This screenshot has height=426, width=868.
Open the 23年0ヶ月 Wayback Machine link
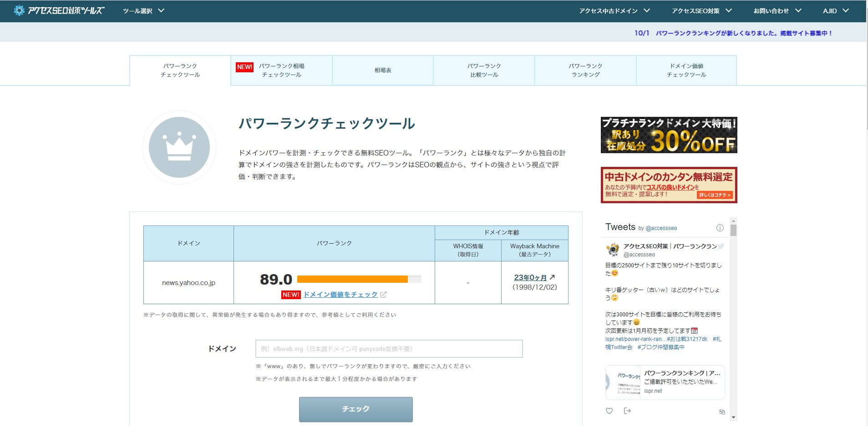530,277
